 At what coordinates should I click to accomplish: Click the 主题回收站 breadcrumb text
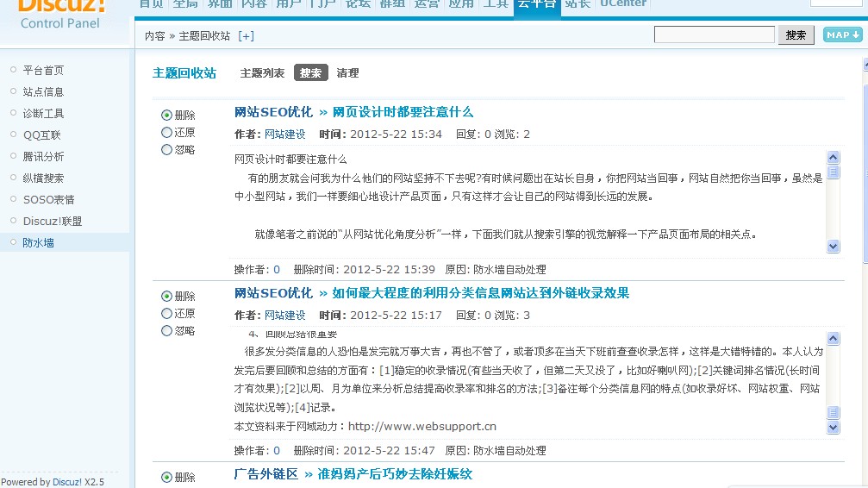[x=204, y=36]
